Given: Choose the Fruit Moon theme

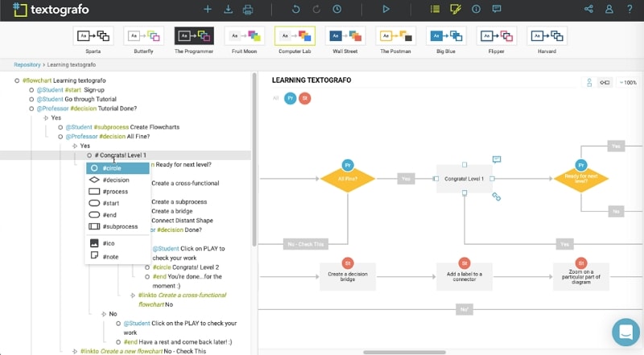Looking at the screenshot, I should [x=245, y=40].
